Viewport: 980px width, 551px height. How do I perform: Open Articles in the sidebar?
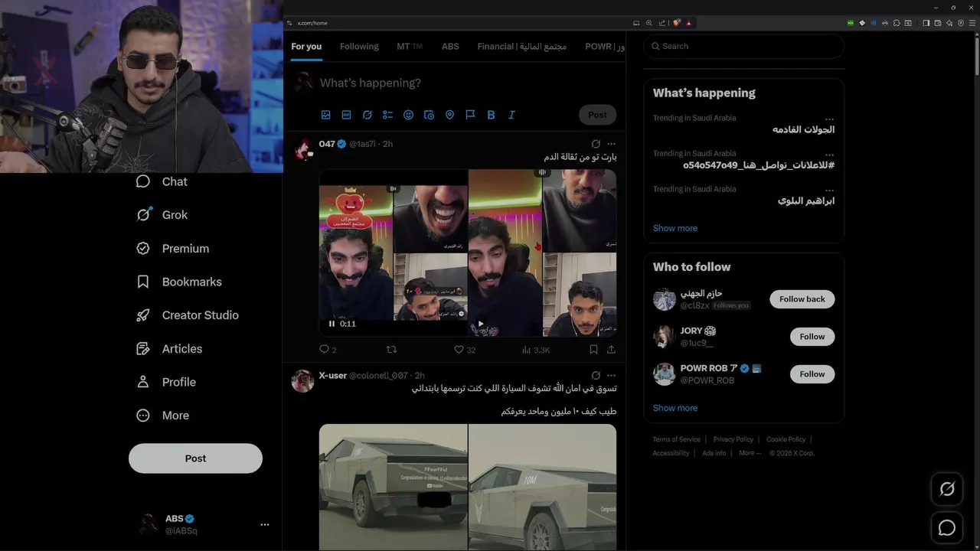168,349
